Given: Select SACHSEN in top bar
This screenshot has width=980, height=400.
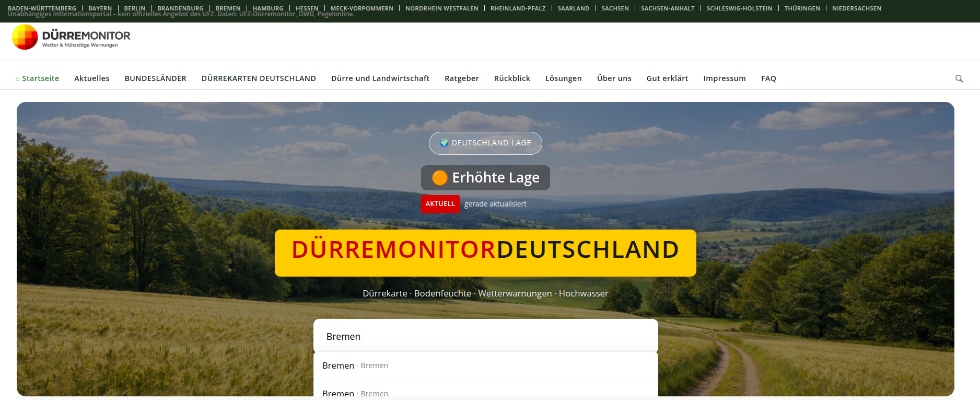Looking at the screenshot, I should 615,8.
